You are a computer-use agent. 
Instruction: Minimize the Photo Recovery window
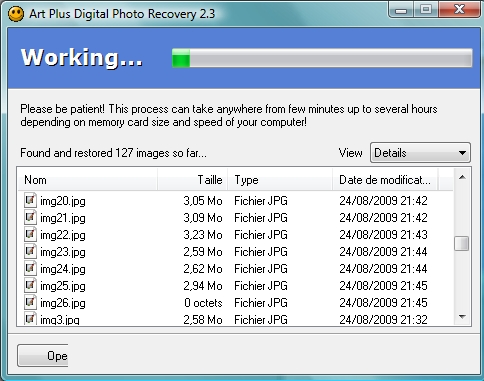(401, 10)
